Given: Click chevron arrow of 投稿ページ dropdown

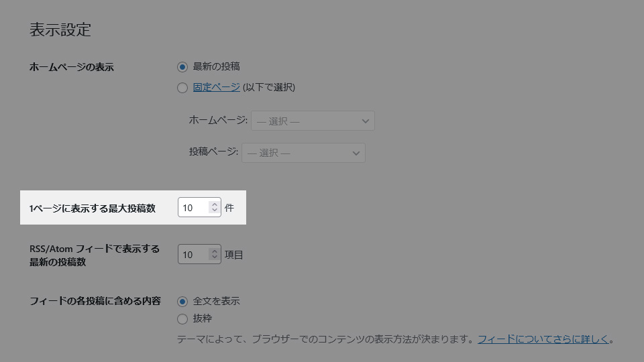Looking at the screenshot, I should (356, 153).
